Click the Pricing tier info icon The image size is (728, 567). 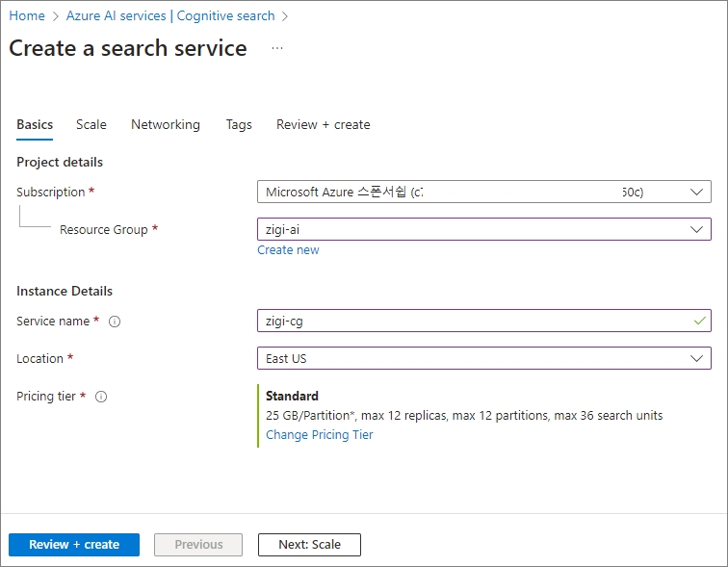pyautogui.click(x=101, y=397)
